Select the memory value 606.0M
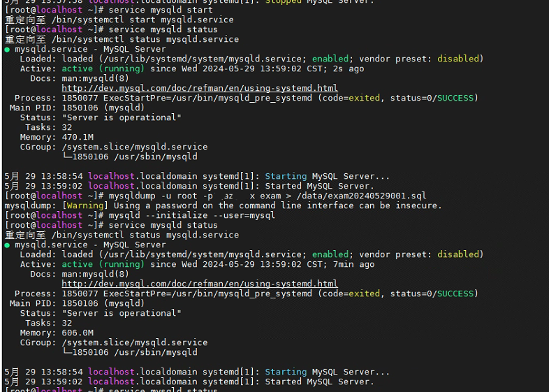The width and height of the screenshot is (549, 392). [78, 333]
